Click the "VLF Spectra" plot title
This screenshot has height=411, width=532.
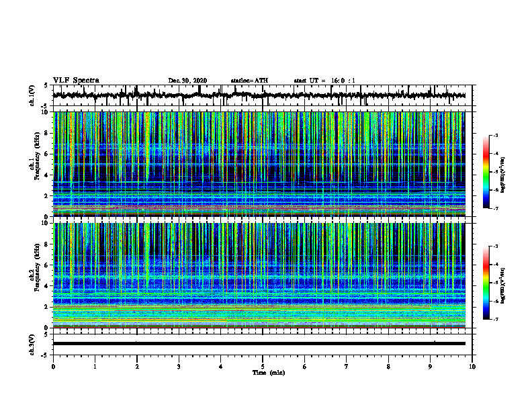(x=76, y=81)
